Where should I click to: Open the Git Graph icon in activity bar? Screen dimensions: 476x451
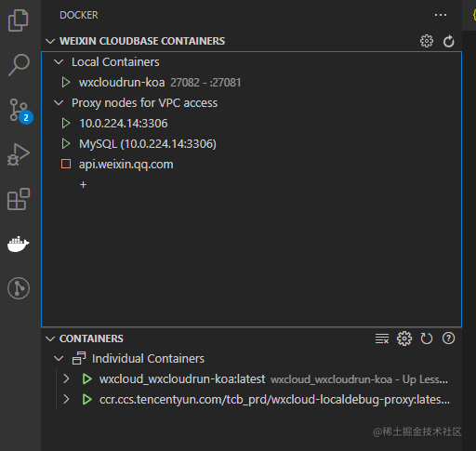click(x=19, y=288)
